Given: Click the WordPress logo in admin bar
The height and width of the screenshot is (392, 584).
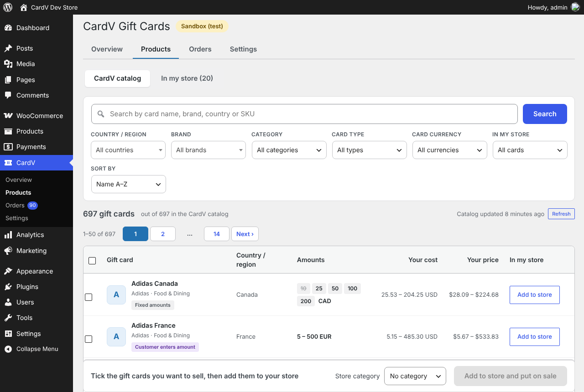Looking at the screenshot, I should (8, 7).
